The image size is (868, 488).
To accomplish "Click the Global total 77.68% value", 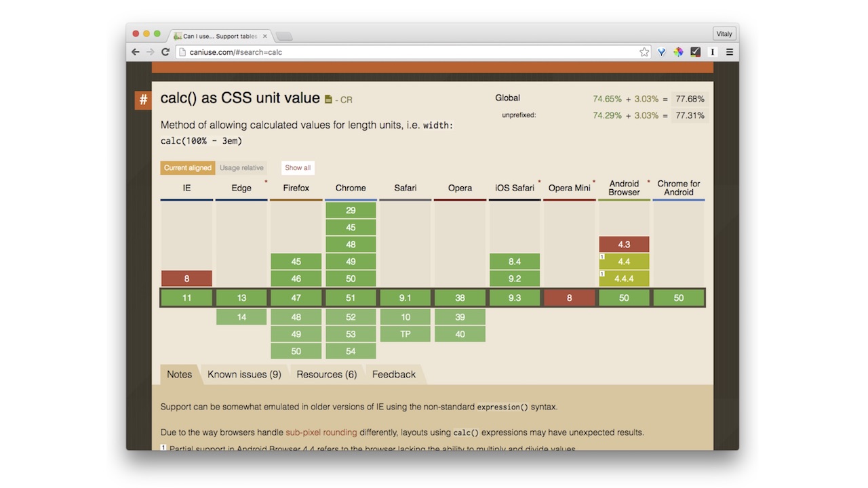I will coord(690,99).
